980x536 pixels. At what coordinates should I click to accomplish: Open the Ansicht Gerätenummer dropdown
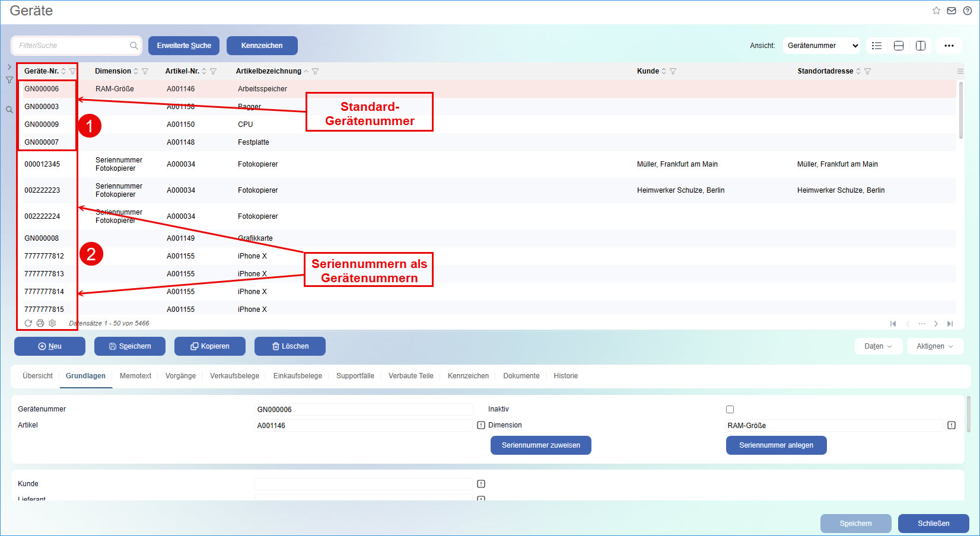pos(822,46)
